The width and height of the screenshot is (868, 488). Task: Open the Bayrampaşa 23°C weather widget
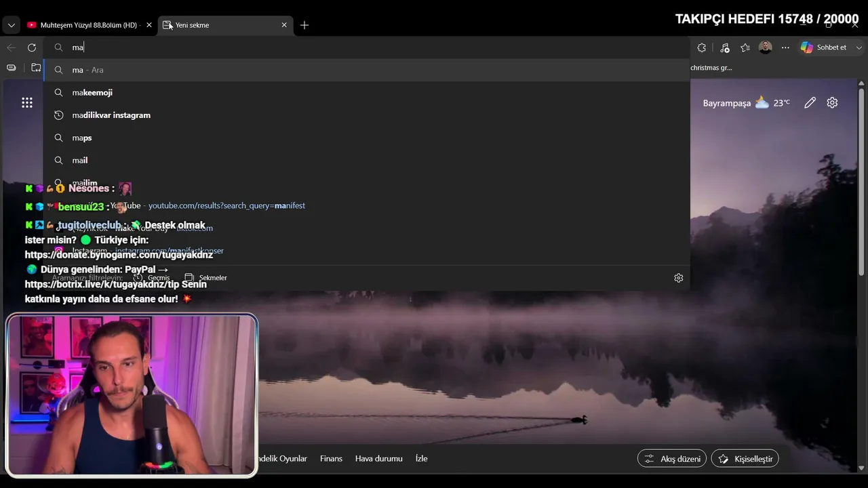click(x=746, y=103)
